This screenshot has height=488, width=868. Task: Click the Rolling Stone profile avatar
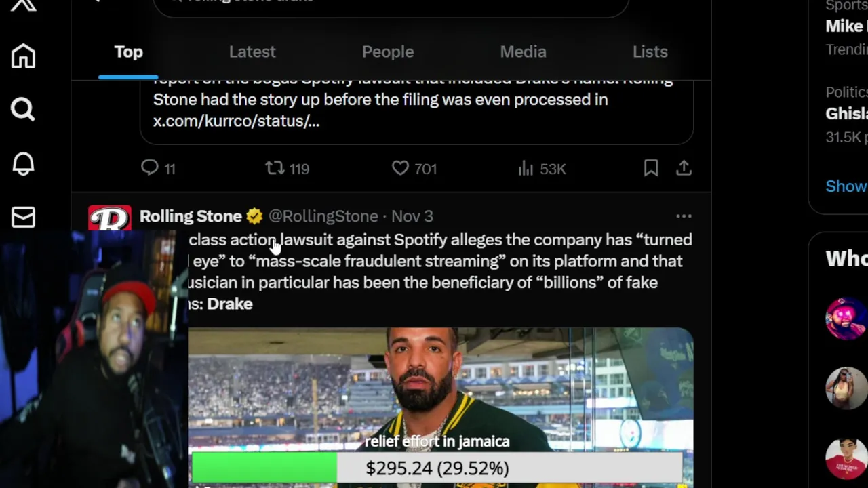109,218
